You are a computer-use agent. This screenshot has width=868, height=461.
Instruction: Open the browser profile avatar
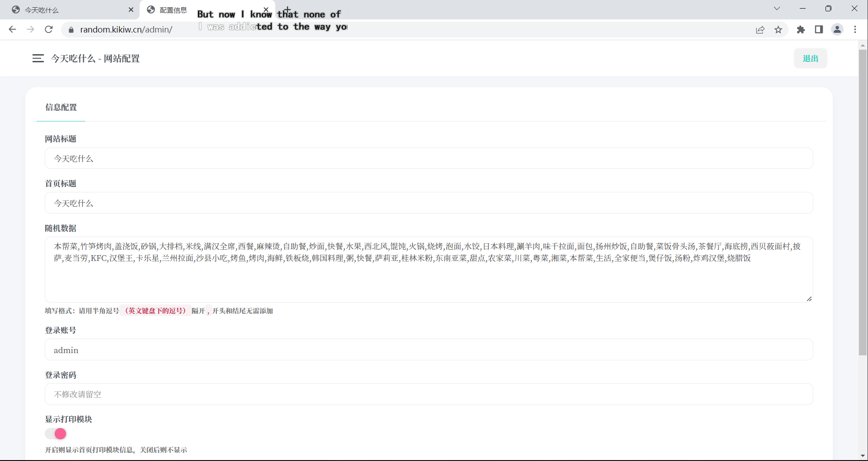pos(837,29)
